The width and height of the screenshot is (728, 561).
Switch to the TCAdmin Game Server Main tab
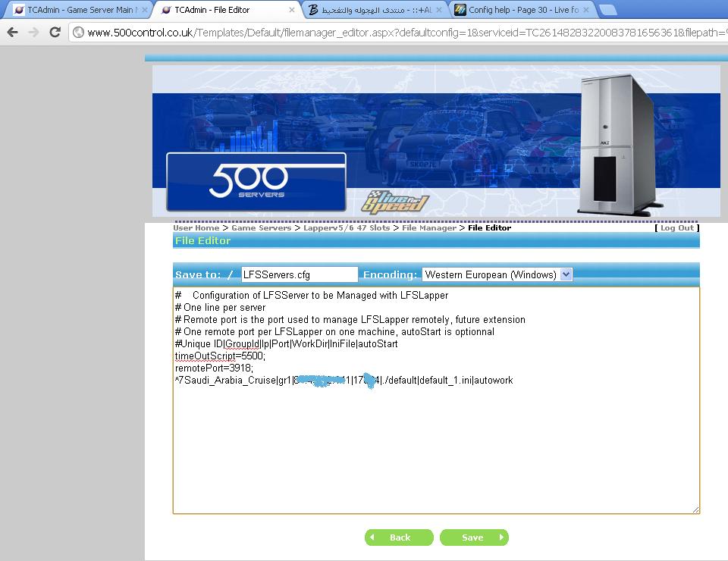(x=79, y=10)
